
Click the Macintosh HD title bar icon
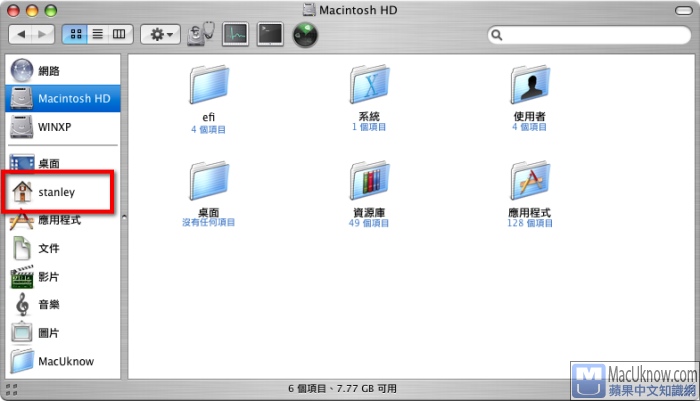pyautogui.click(x=309, y=10)
